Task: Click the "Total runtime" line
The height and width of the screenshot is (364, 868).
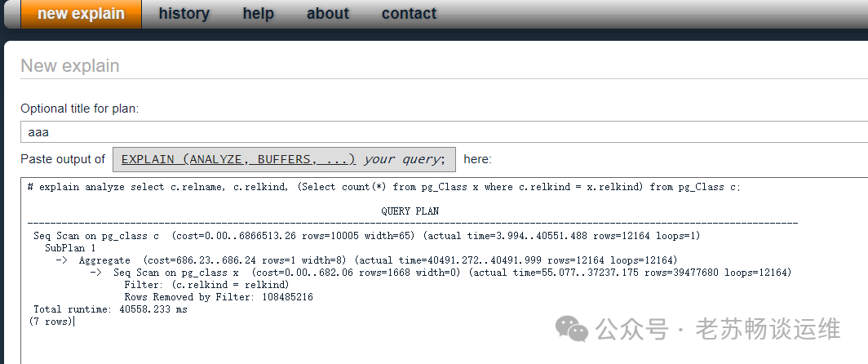Action: click(110, 309)
